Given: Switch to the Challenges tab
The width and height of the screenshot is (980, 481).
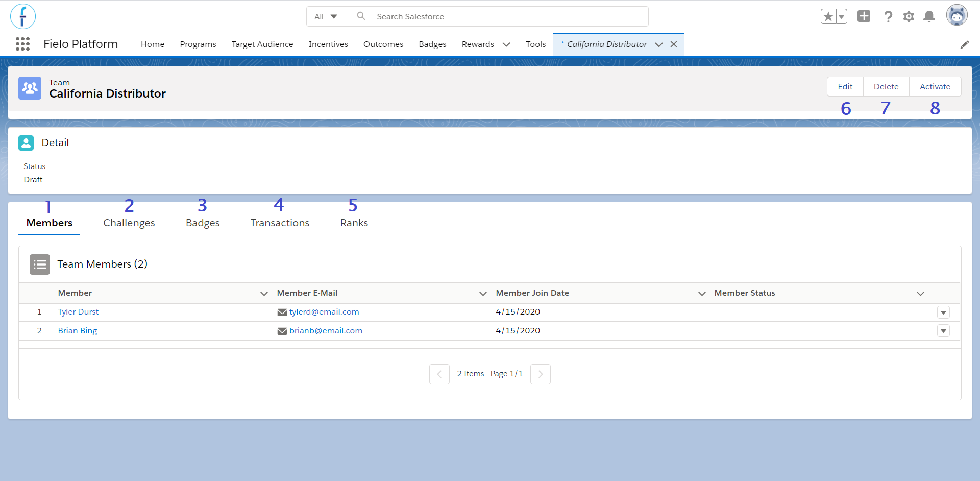Looking at the screenshot, I should 129,223.
